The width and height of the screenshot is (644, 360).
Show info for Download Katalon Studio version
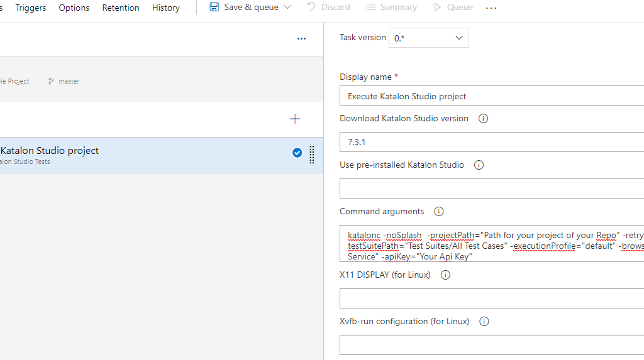click(483, 118)
